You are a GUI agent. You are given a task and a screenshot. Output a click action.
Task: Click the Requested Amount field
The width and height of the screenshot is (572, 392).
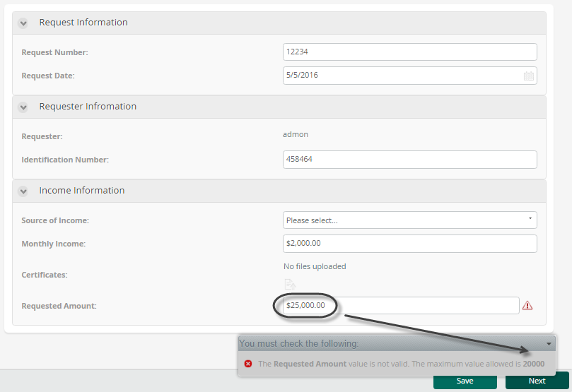(x=401, y=305)
